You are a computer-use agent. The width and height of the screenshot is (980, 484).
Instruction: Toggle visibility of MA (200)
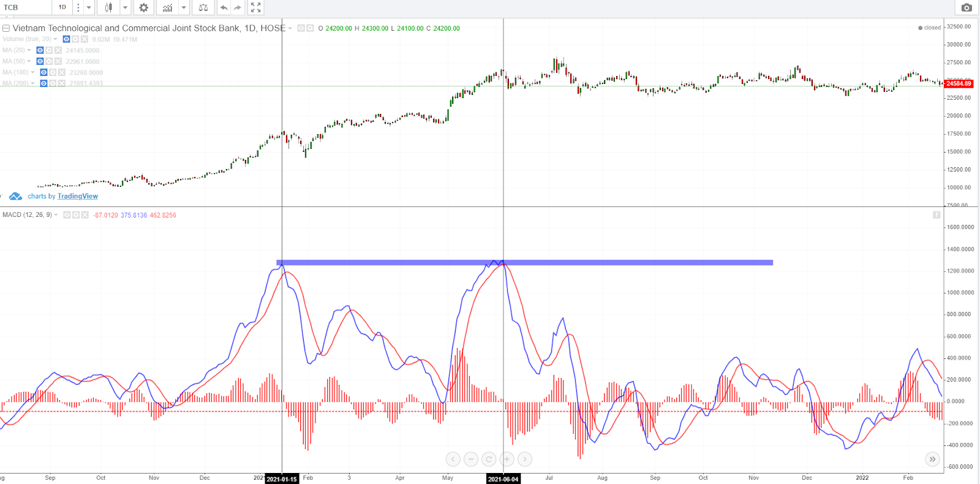click(43, 83)
